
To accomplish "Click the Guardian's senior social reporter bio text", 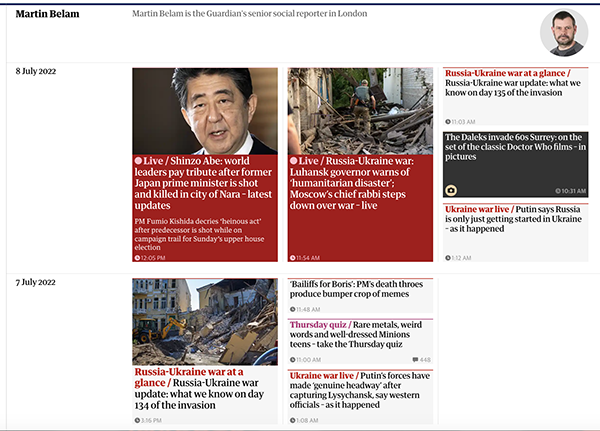I will pos(249,14).
